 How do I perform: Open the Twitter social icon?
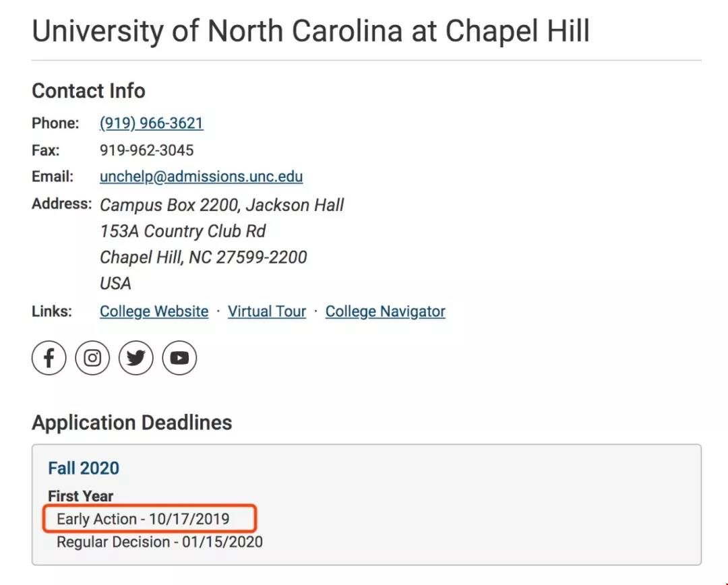click(x=136, y=358)
